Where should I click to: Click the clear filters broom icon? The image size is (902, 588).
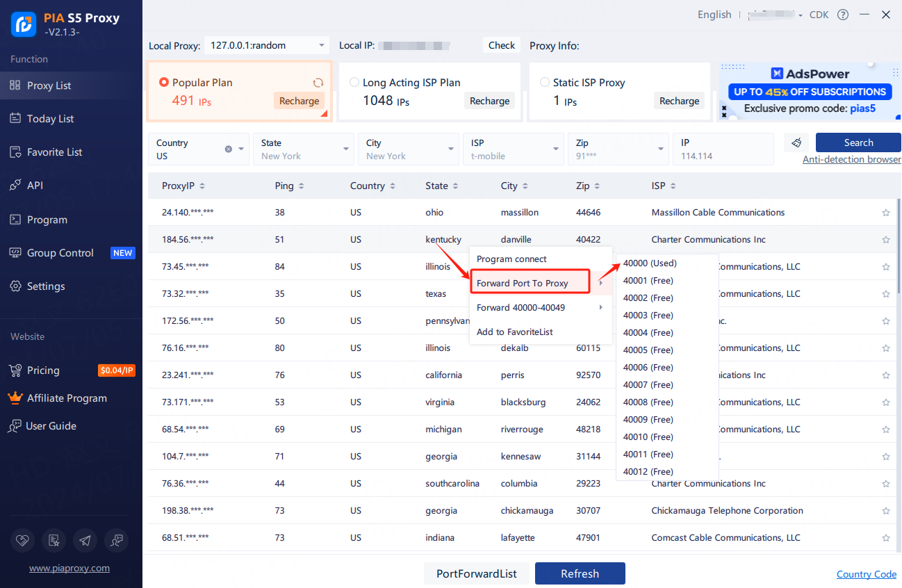click(x=796, y=142)
